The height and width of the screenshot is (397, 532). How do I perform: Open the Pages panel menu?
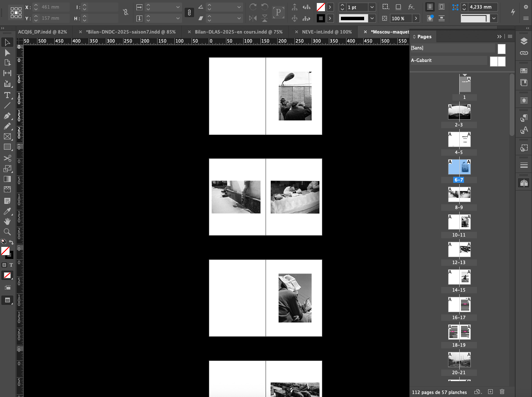(x=510, y=37)
